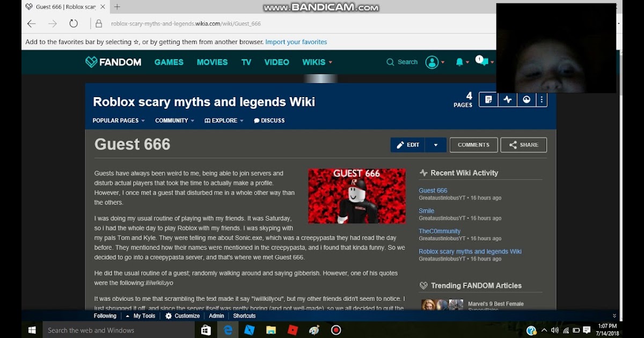Click Admin in the bottom toolbar
The width and height of the screenshot is (644, 338).
tap(216, 316)
